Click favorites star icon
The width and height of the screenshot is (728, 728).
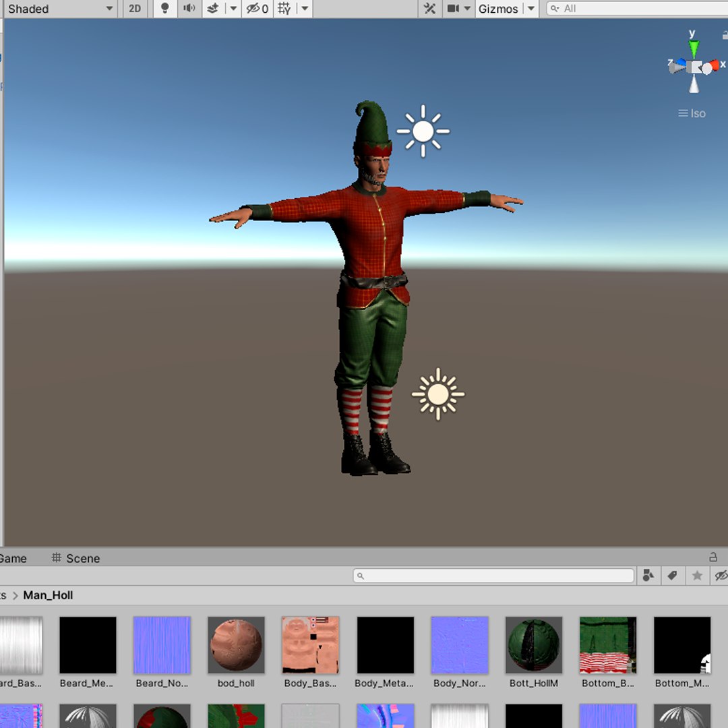click(697, 576)
